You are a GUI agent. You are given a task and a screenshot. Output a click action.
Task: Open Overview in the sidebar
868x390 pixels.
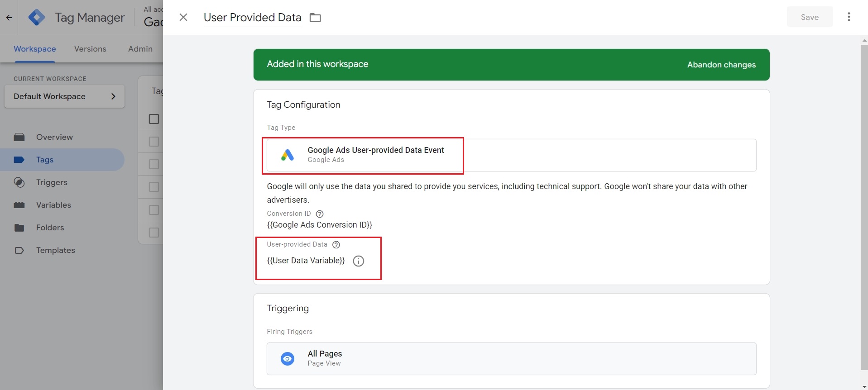54,137
